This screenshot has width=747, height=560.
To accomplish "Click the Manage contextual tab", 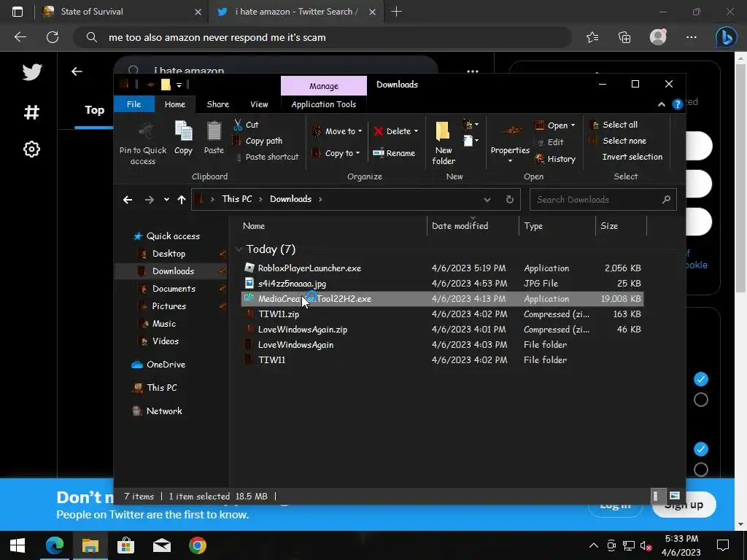I will tap(324, 86).
